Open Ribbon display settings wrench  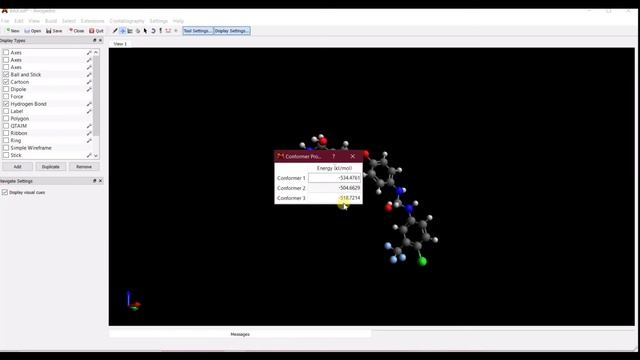tap(89, 133)
